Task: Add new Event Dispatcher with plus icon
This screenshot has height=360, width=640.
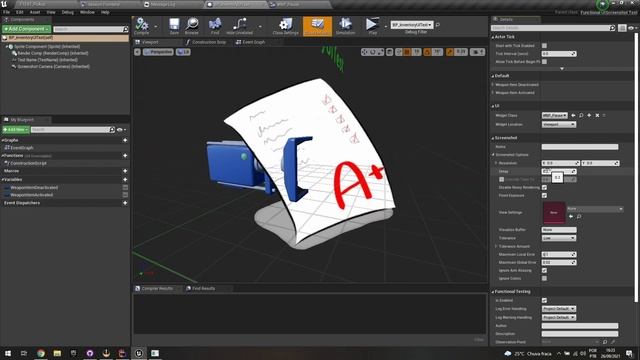Action: [125, 203]
